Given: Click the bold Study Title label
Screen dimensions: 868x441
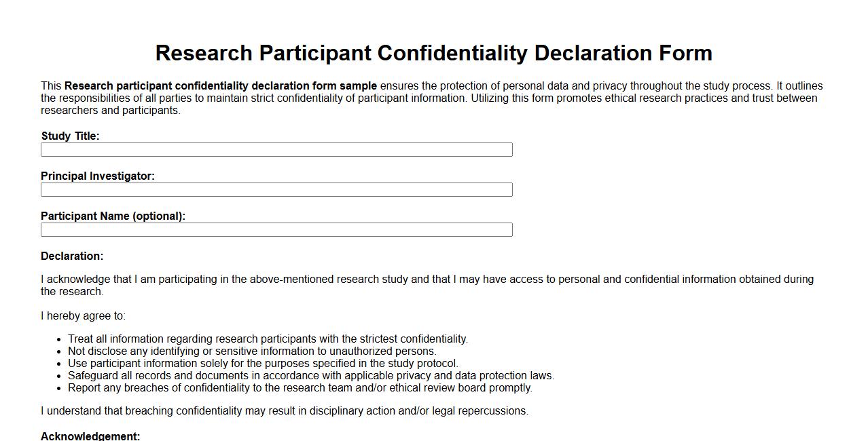Looking at the screenshot, I should (70, 136).
